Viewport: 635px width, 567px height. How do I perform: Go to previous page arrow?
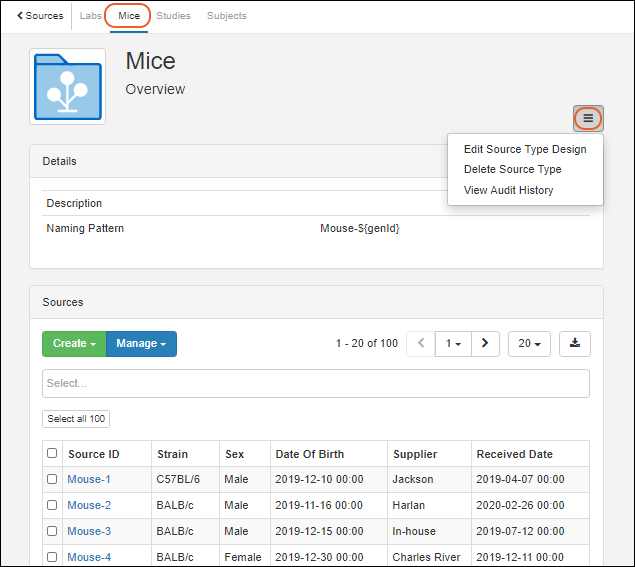[x=420, y=343]
